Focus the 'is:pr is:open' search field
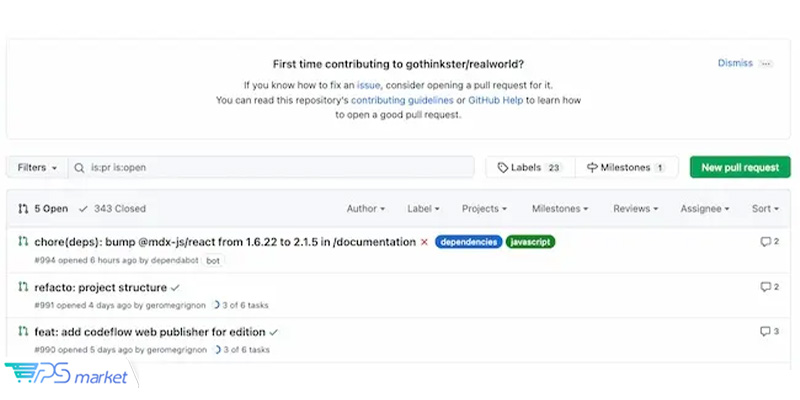The height and width of the screenshot is (400, 800). [271, 168]
